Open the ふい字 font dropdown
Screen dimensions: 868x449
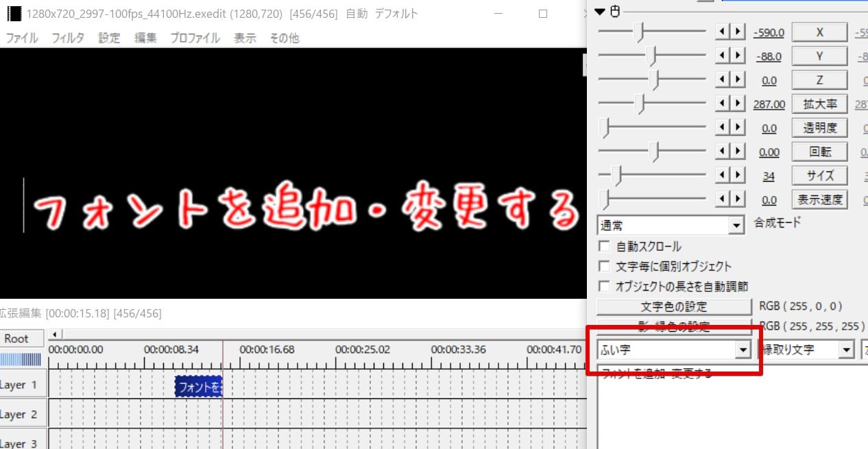[675, 350]
